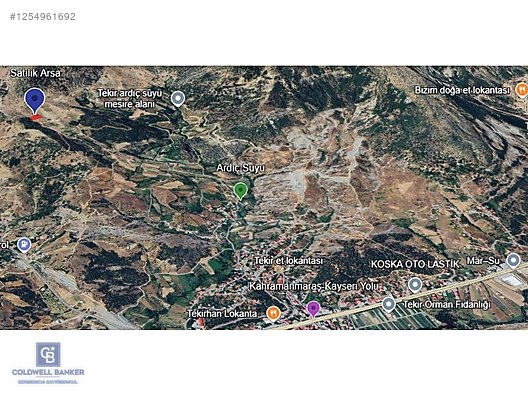The height and width of the screenshot is (396, 528).
Task: Click the gas station icon at left edge
Action: (24, 245)
